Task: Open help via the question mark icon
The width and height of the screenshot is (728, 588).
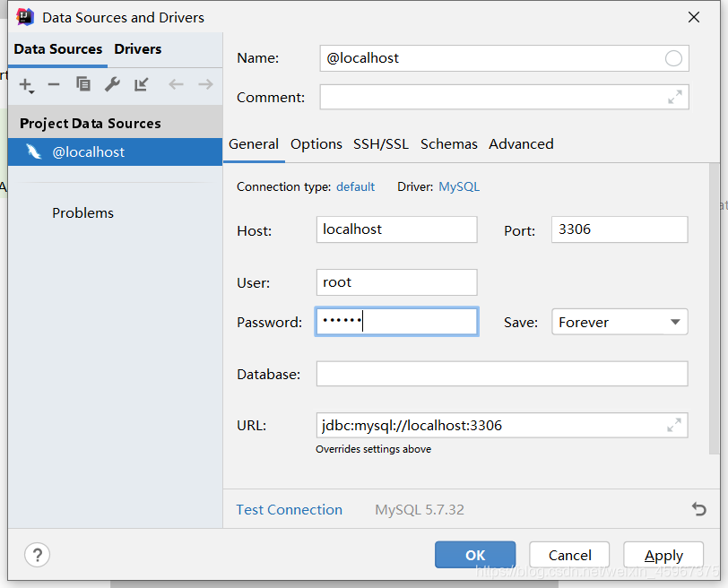Action: pyautogui.click(x=37, y=555)
